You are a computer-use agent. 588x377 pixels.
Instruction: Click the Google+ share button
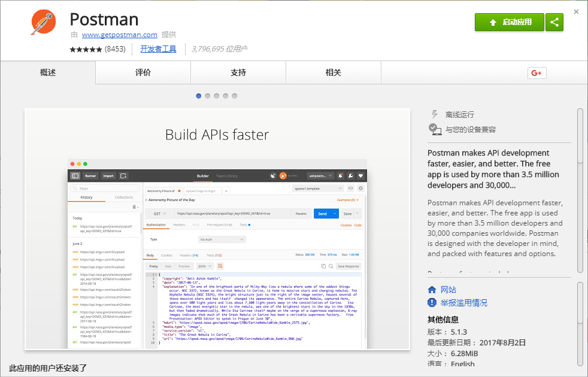537,73
